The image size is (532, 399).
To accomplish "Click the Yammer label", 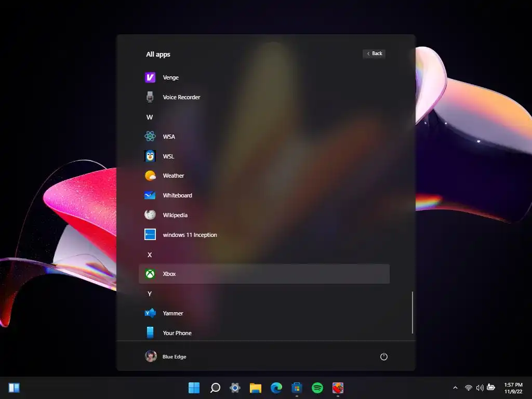I will coord(172,313).
